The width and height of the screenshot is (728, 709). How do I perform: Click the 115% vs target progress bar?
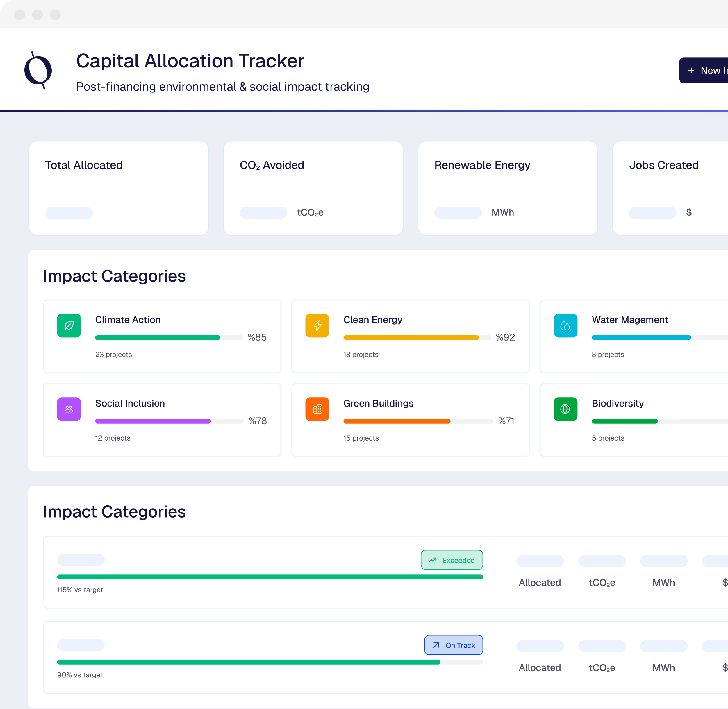270,577
